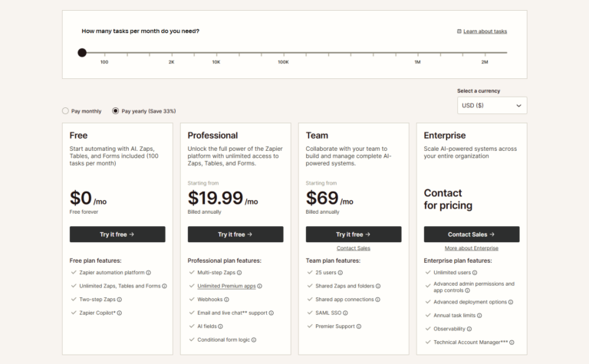Click the Free plan Try it free button
This screenshot has width=589, height=364.
click(117, 234)
